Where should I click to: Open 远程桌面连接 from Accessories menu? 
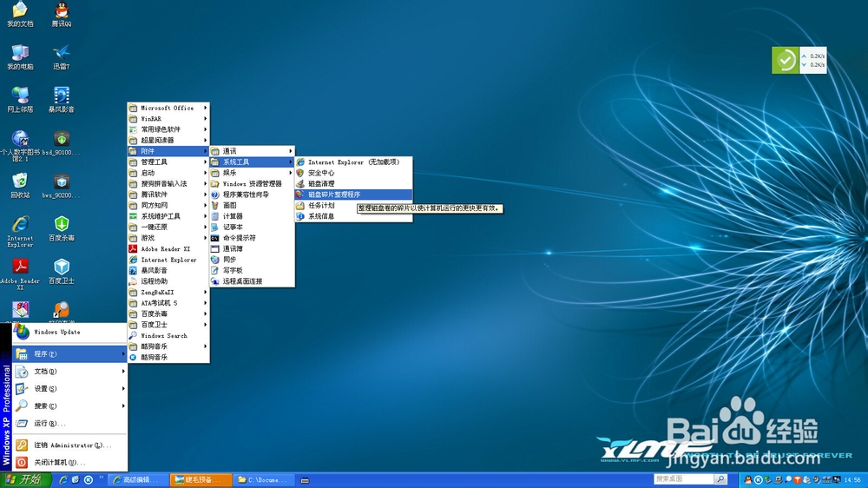tap(252, 281)
